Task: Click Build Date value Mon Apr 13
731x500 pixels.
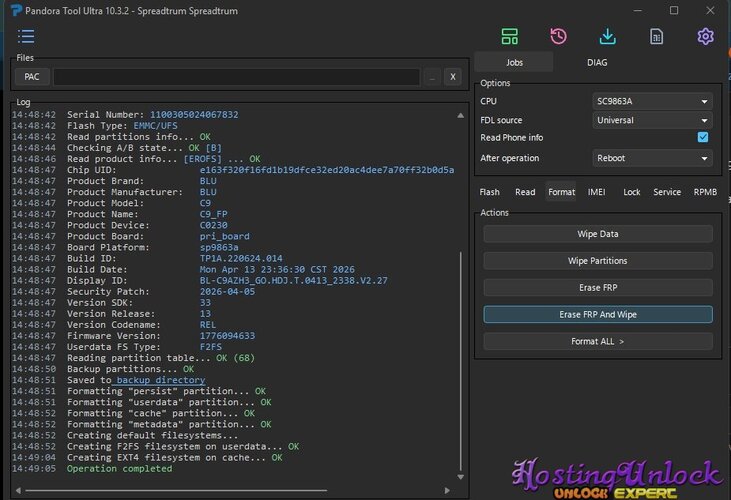Action: (x=277, y=269)
